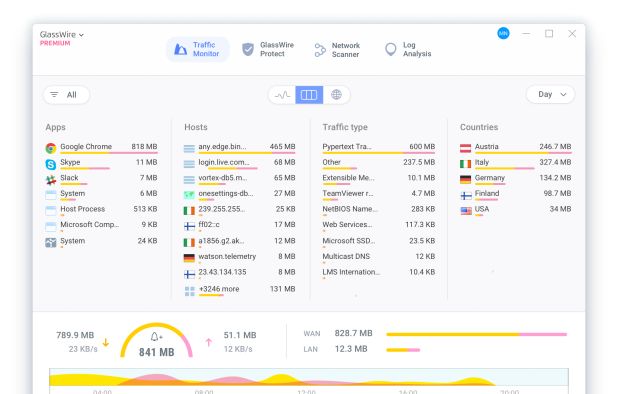The width and height of the screenshot is (618, 394).
Task: Click the Google Chrome app icon
Action: [50, 149]
